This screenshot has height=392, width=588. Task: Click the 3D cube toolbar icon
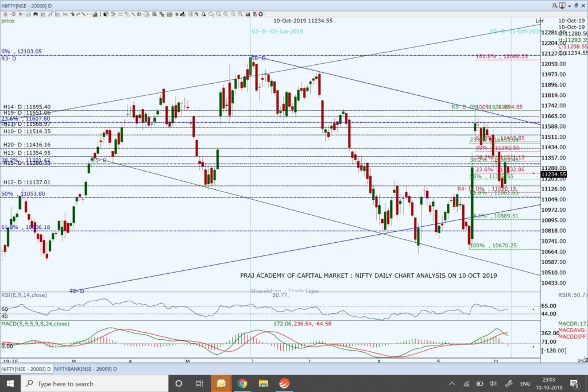coord(106,14)
